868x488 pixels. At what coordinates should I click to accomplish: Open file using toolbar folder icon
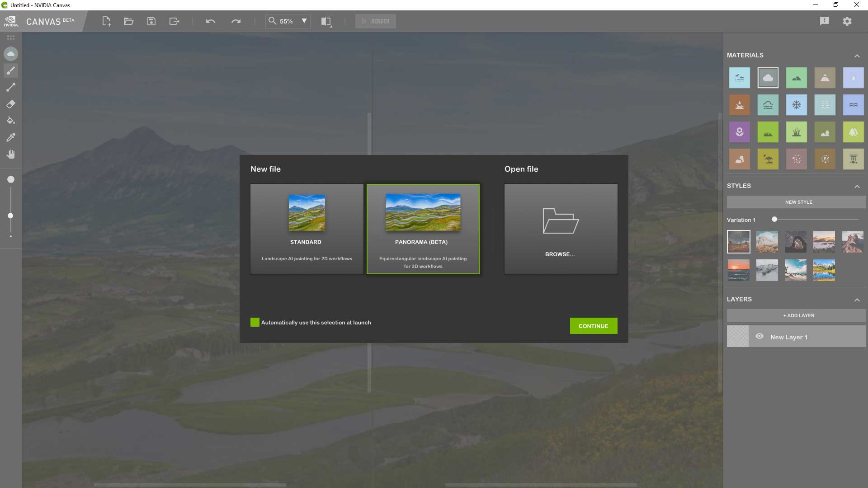tap(129, 21)
